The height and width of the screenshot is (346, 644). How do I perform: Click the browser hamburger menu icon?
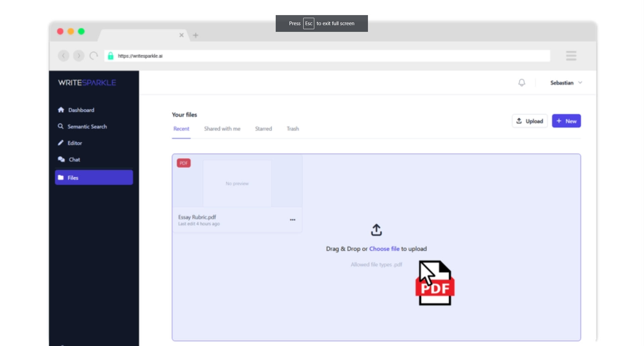click(571, 56)
